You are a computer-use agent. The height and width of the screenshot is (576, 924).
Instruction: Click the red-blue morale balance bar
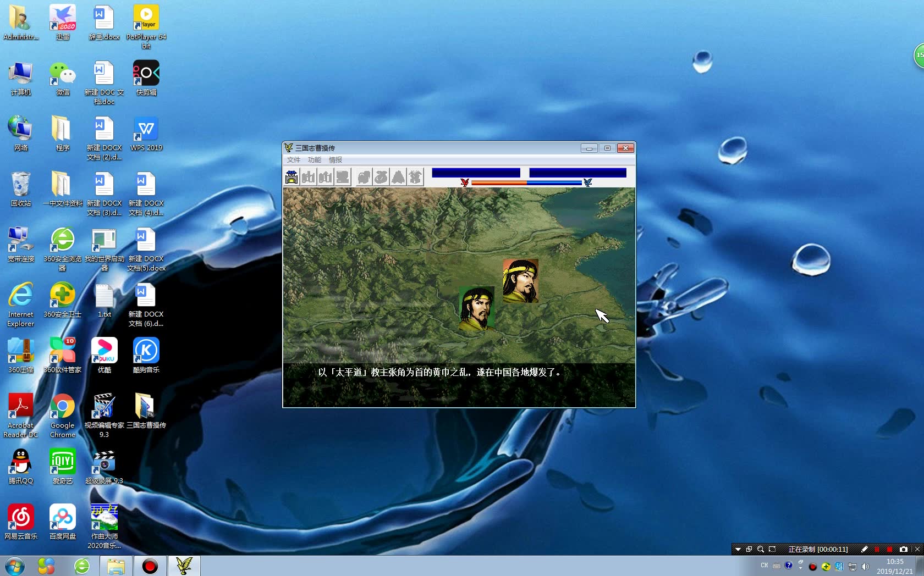(526, 182)
